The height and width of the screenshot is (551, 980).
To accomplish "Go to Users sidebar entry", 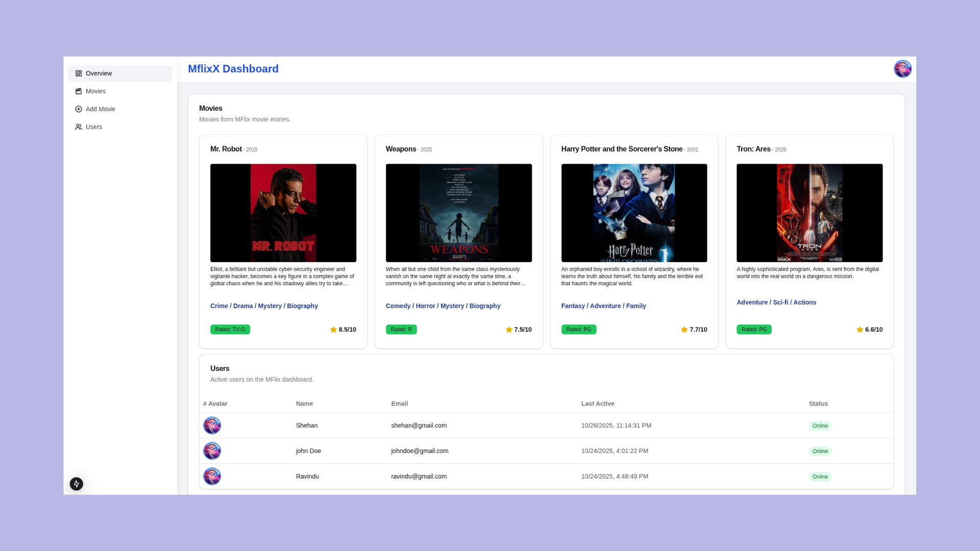I will [x=94, y=127].
